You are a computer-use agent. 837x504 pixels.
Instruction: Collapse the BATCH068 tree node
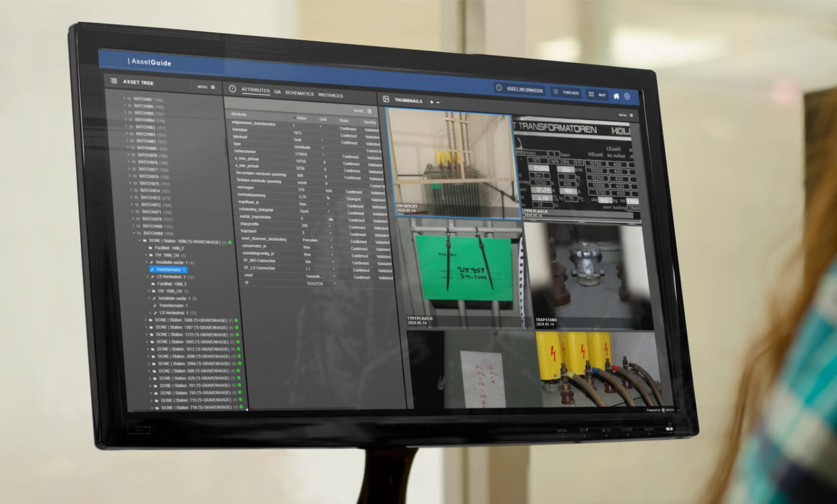(x=134, y=233)
